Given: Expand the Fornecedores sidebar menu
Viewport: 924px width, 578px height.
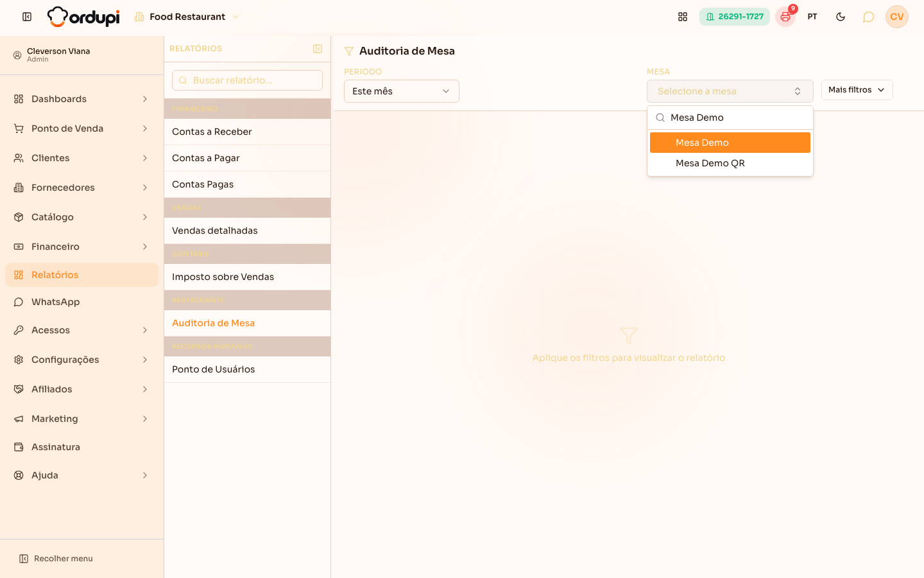Looking at the screenshot, I should coord(81,188).
